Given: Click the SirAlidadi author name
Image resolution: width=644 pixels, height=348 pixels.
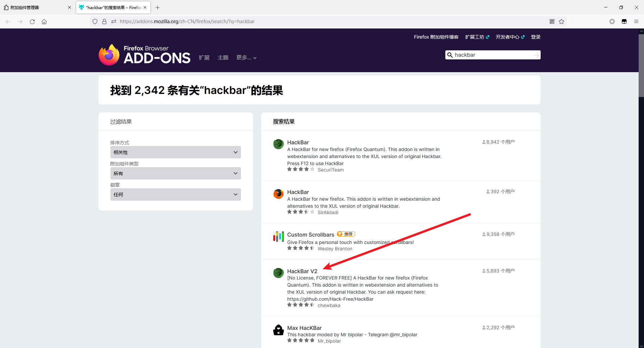Looking at the screenshot, I should pyautogui.click(x=328, y=212).
